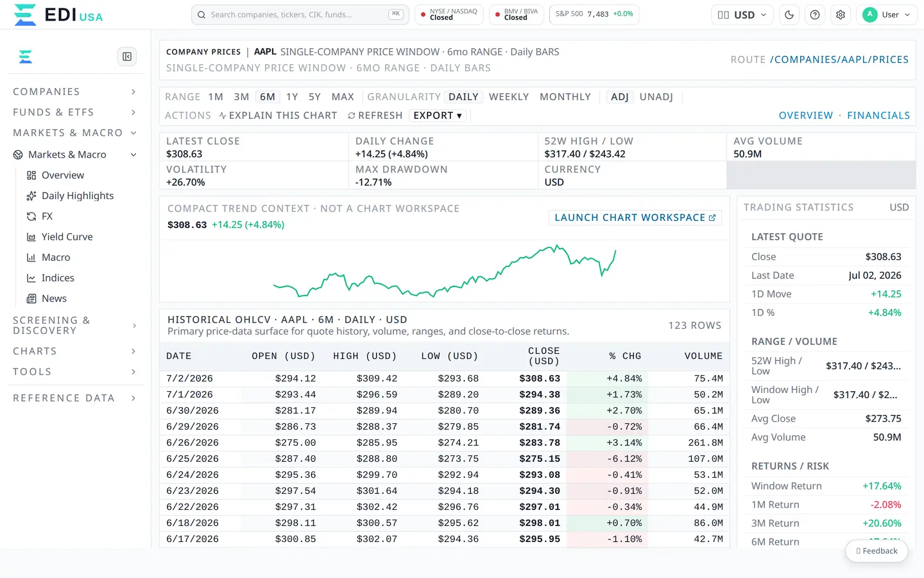
Task: Follow the /COMPANIES/AAPL/PRICES route link
Action: [839, 60]
